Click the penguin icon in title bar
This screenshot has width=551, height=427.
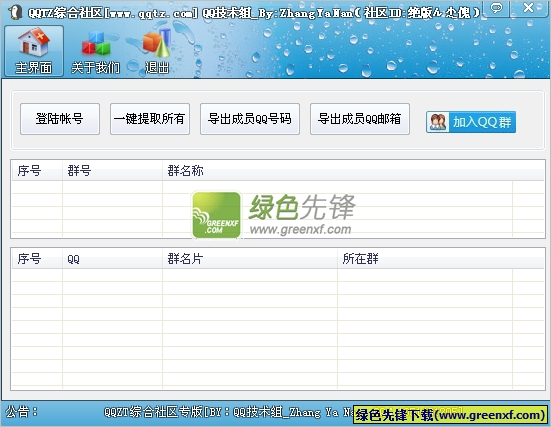tap(14, 12)
